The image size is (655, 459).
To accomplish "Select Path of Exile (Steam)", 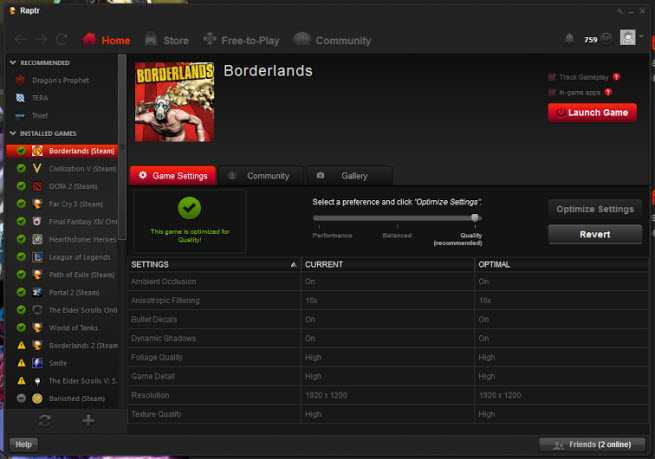I will click(62, 274).
